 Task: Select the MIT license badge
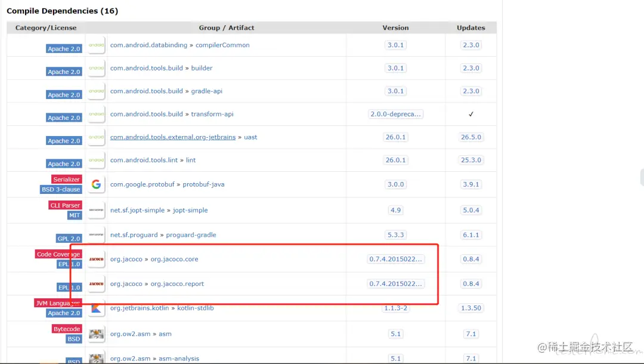(x=75, y=215)
